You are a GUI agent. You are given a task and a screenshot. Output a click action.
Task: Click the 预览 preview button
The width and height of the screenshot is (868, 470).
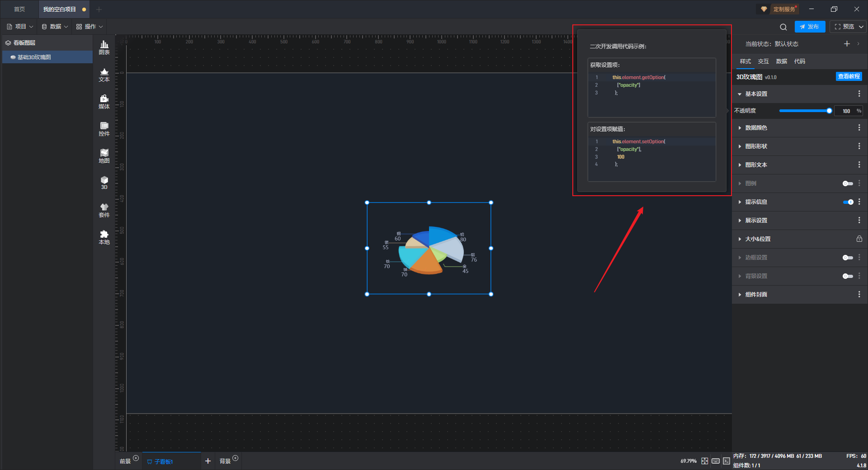pyautogui.click(x=844, y=27)
